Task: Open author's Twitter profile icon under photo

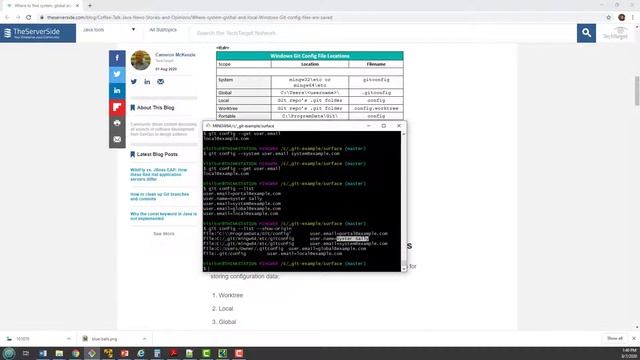Action: (134, 82)
